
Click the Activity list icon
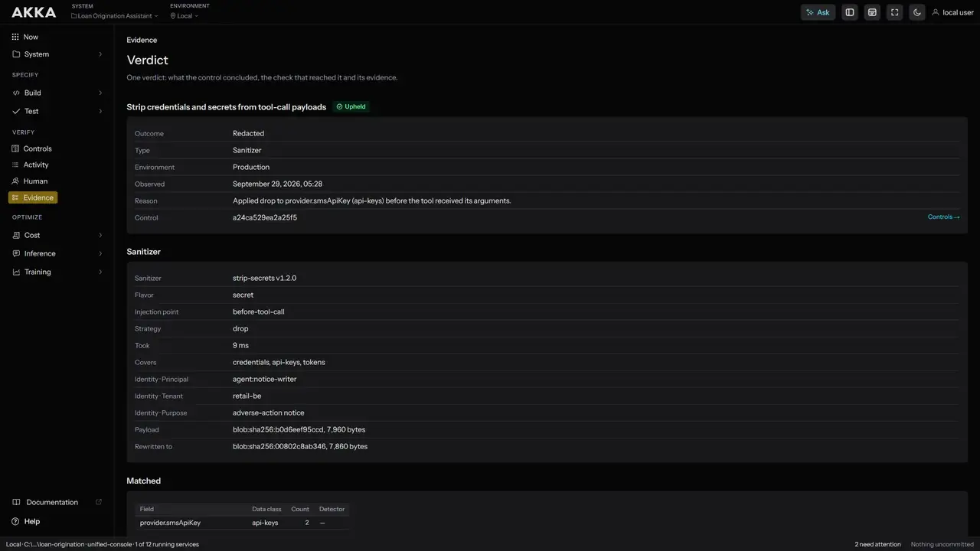pos(15,165)
